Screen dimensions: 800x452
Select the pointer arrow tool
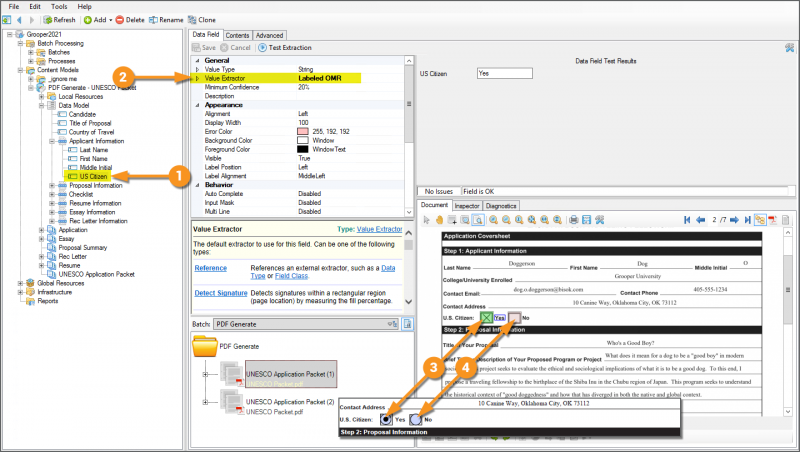point(427,220)
